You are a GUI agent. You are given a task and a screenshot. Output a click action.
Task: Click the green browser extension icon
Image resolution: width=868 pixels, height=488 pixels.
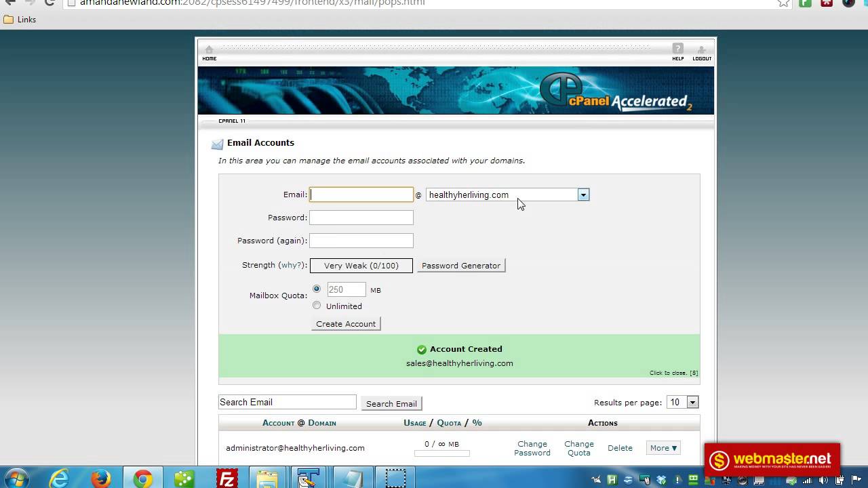tap(805, 3)
